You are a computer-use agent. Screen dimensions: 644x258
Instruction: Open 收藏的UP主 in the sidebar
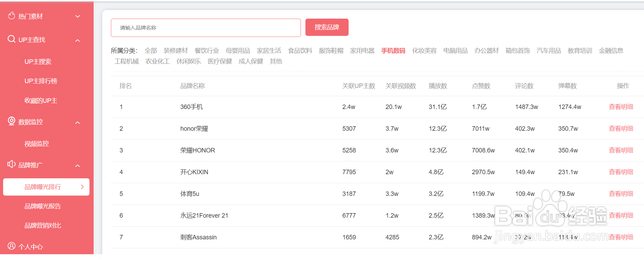tap(41, 100)
